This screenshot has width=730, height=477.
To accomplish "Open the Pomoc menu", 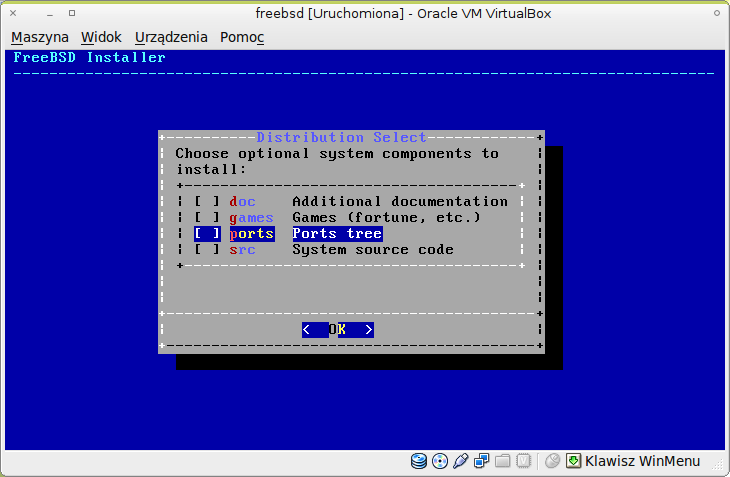I will click(x=242, y=37).
